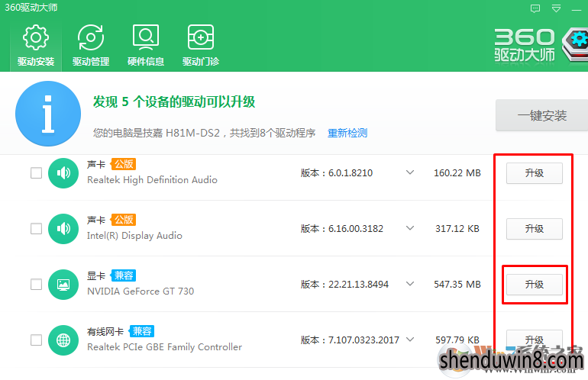This screenshot has width=588, height=380.
Task: Switch to 驱动管理 tab
Action: pos(90,46)
